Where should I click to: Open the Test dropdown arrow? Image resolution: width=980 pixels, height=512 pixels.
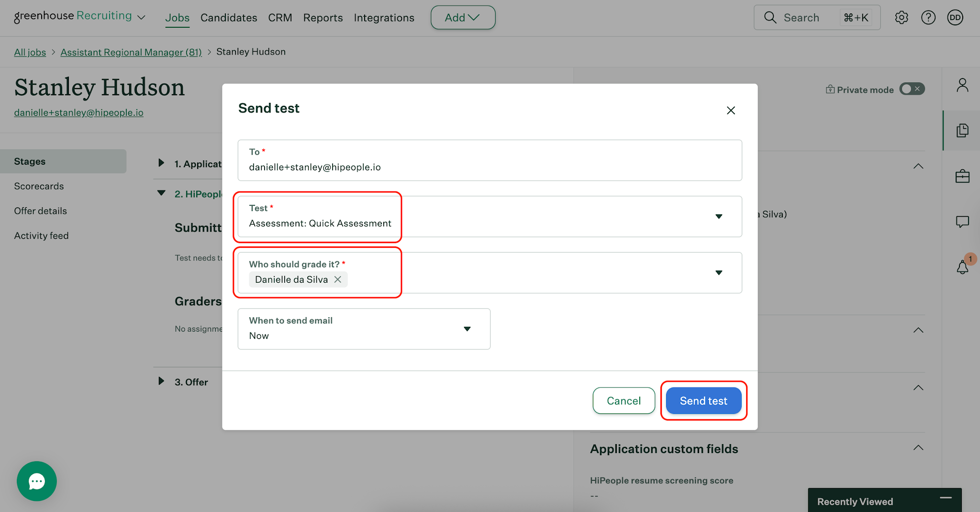pos(719,217)
